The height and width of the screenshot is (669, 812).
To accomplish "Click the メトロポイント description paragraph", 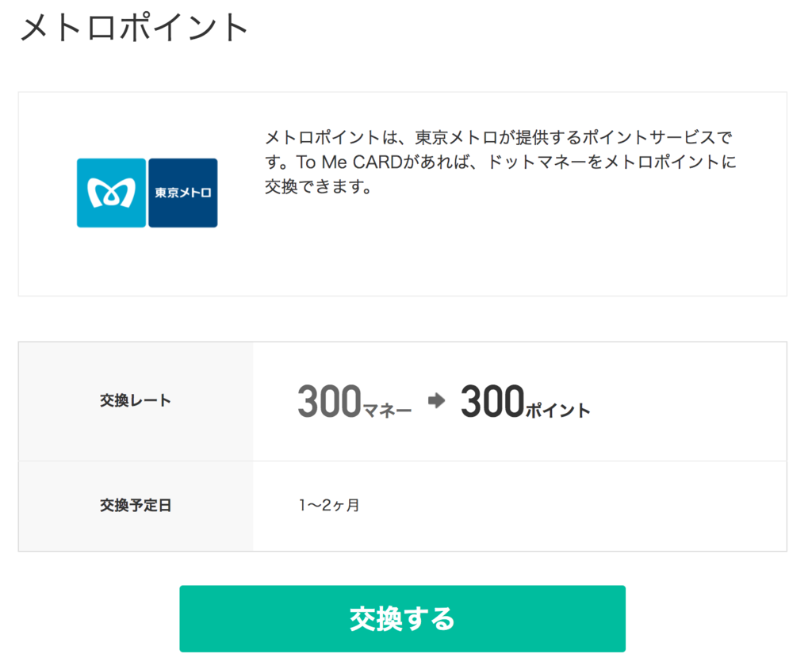I will click(500, 162).
